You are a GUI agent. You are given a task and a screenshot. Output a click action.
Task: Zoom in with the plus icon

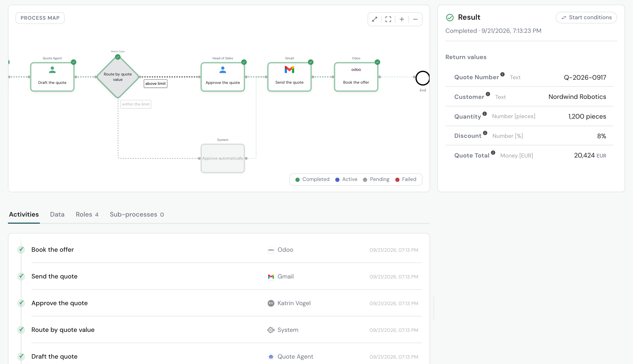(x=402, y=19)
